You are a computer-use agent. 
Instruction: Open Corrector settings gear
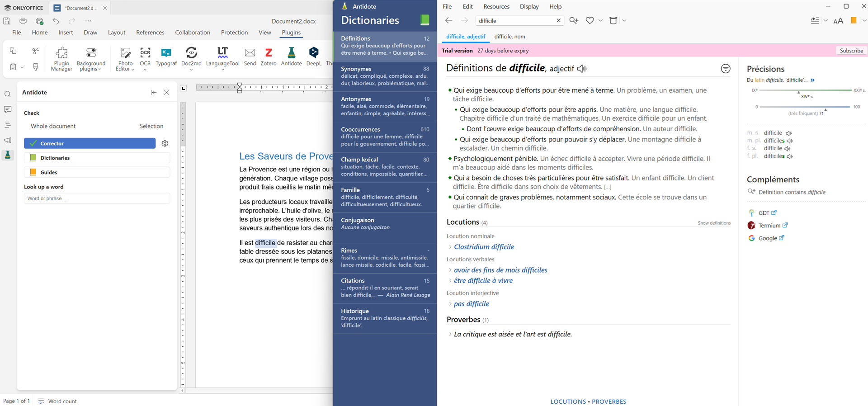(165, 143)
